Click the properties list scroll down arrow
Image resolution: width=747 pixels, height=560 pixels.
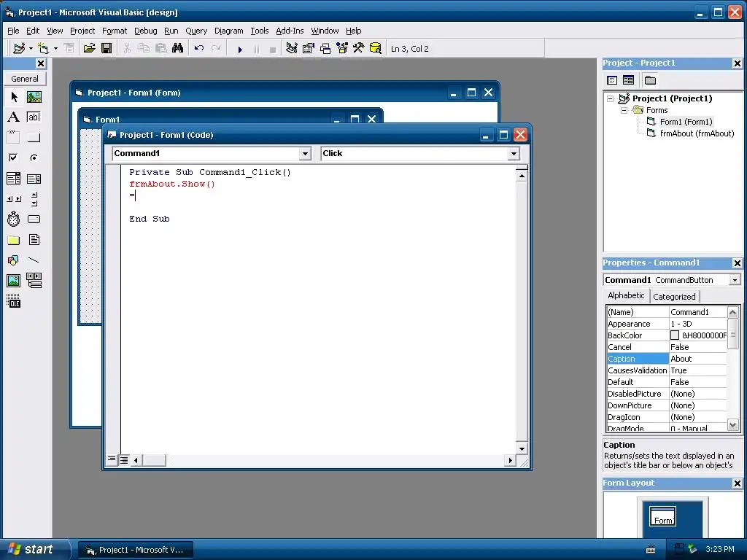point(732,425)
